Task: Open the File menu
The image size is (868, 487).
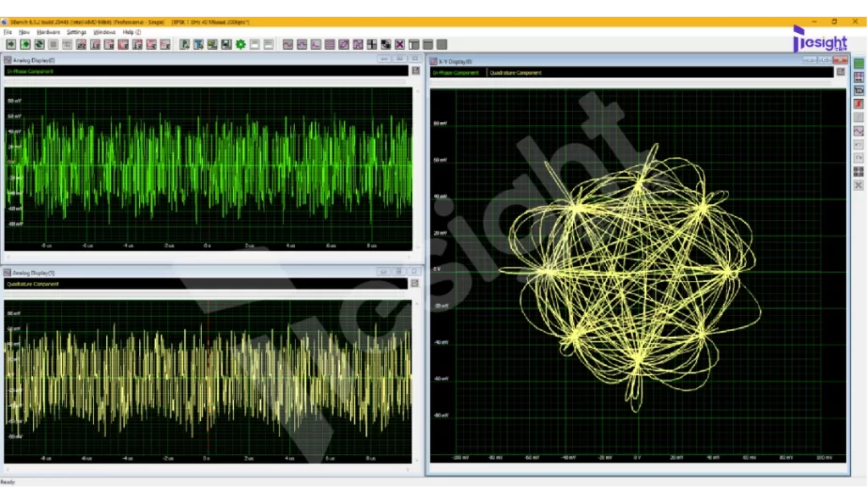Action: point(8,32)
